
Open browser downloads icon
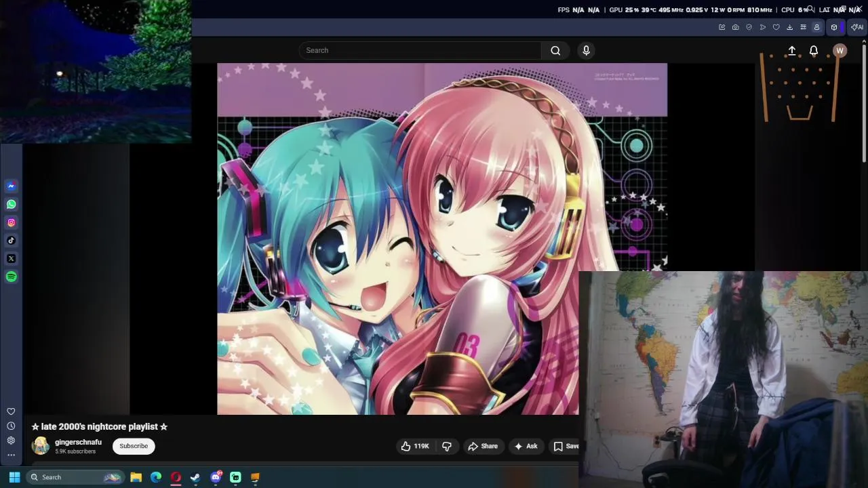pyautogui.click(x=790, y=27)
